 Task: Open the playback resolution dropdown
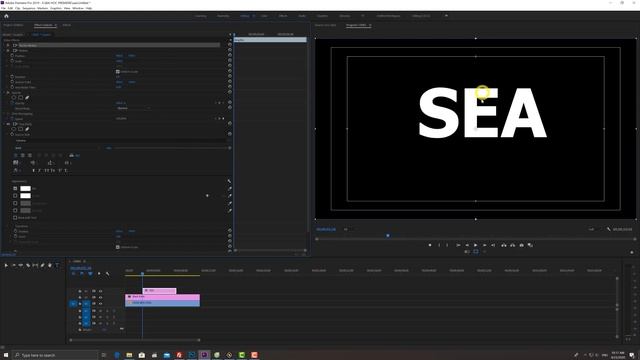tap(593, 229)
